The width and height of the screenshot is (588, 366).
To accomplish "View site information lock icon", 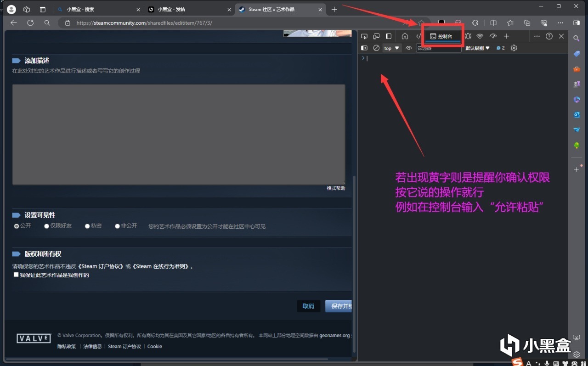I will tap(68, 23).
